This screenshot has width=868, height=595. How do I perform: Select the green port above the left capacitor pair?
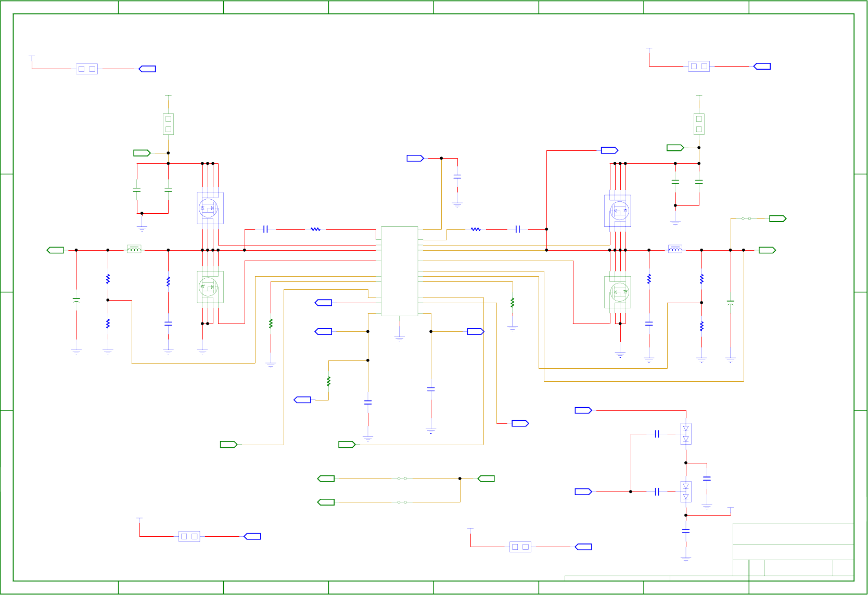tap(142, 153)
